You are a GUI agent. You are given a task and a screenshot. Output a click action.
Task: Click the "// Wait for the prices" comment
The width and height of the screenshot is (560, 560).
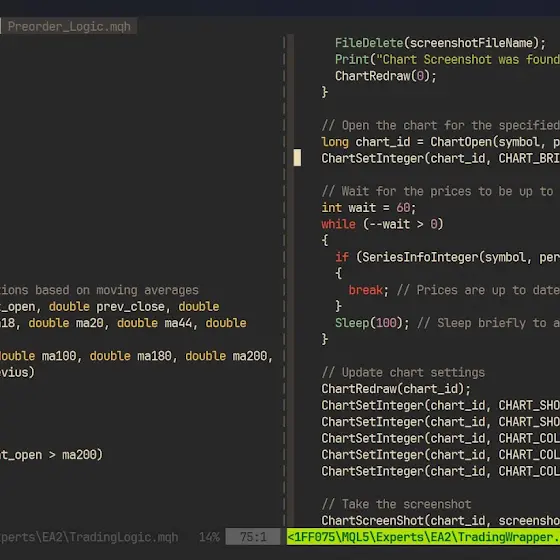point(438,191)
